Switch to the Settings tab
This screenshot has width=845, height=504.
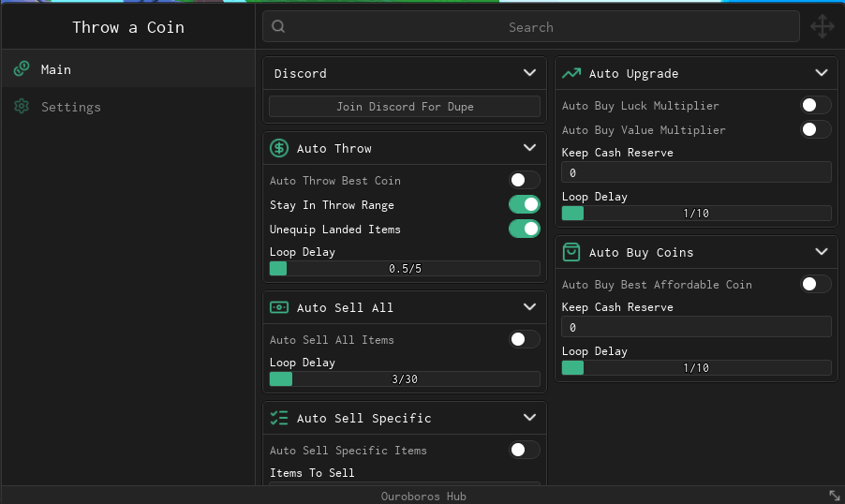128,107
